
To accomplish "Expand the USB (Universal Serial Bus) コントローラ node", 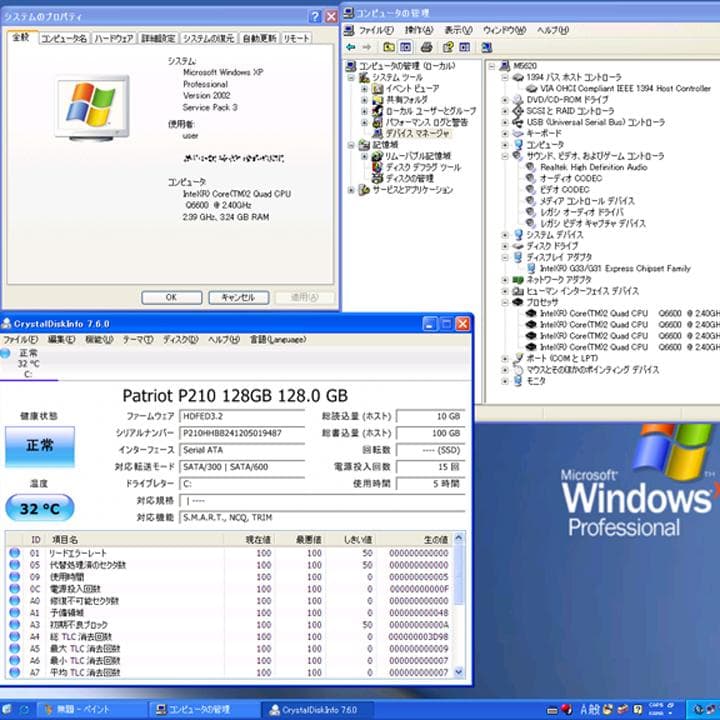I will coord(505,122).
